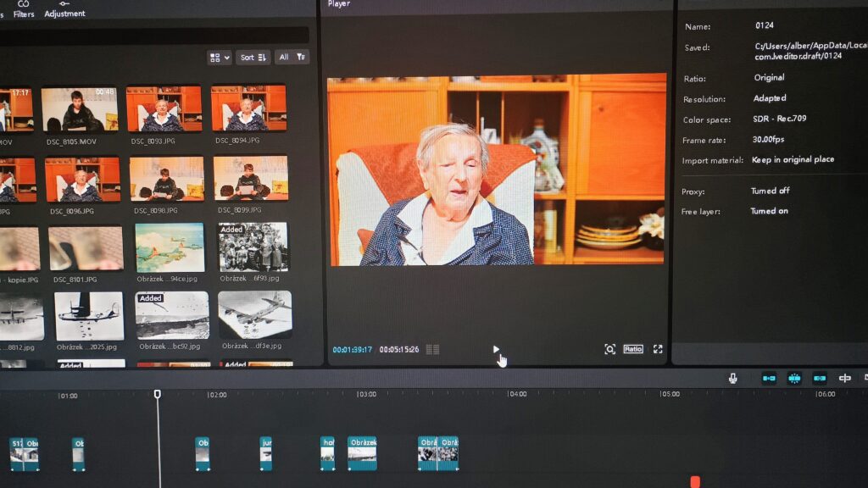Image resolution: width=868 pixels, height=488 pixels.
Task: Open the Adjustment tab
Action: click(64, 8)
